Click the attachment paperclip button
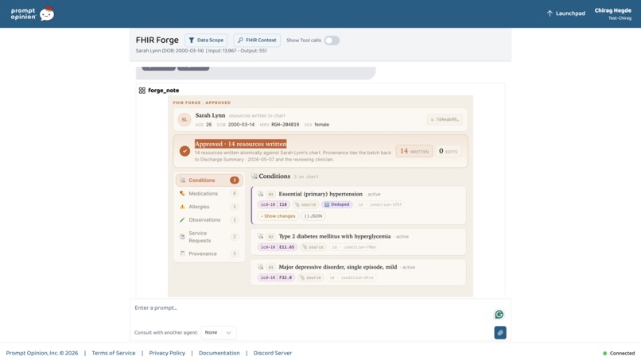The height and width of the screenshot is (364, 641). pos(500,332)
